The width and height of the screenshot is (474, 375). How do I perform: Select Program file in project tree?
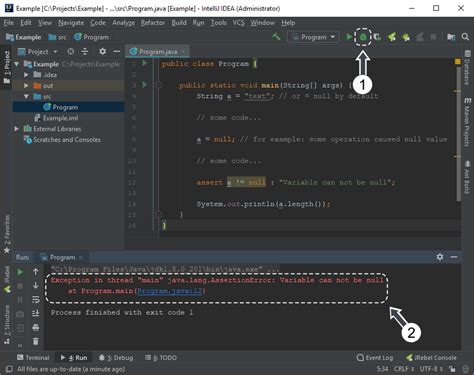pos(68,107)
